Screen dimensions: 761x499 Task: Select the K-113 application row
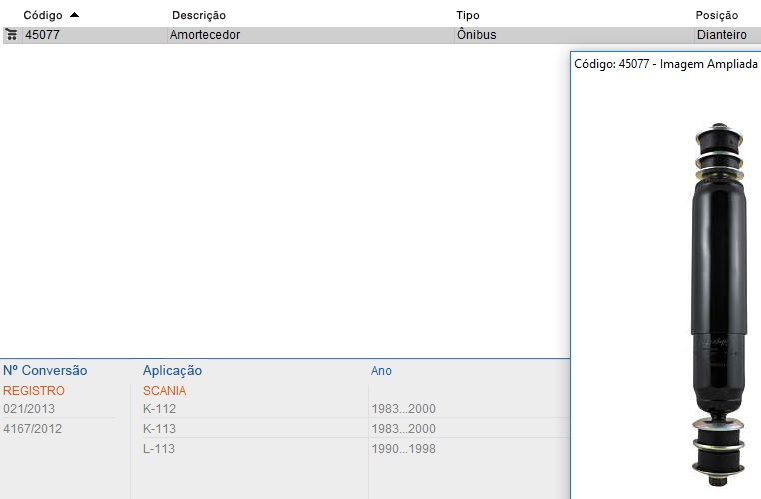click(x=159, y=429)
